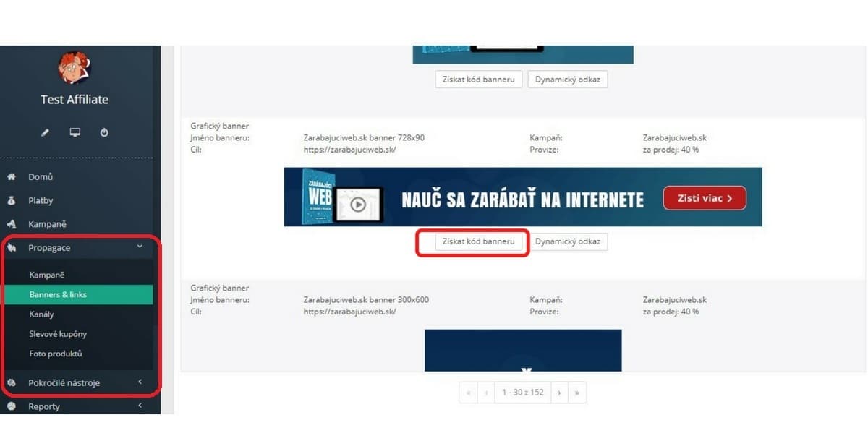
Task: Open Slevové kupóny submenu item
Action: [58, 334]
